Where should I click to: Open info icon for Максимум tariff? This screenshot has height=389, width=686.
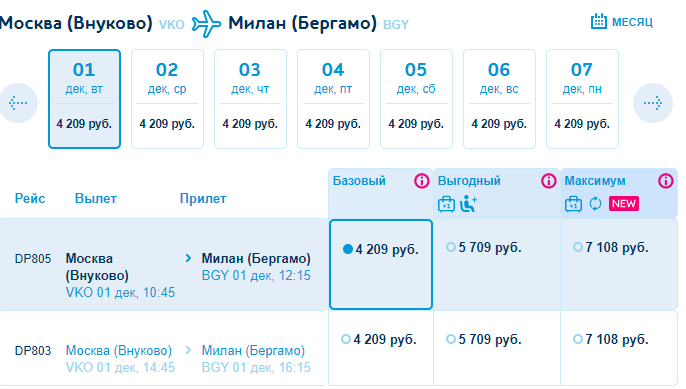tap(666, 180)
